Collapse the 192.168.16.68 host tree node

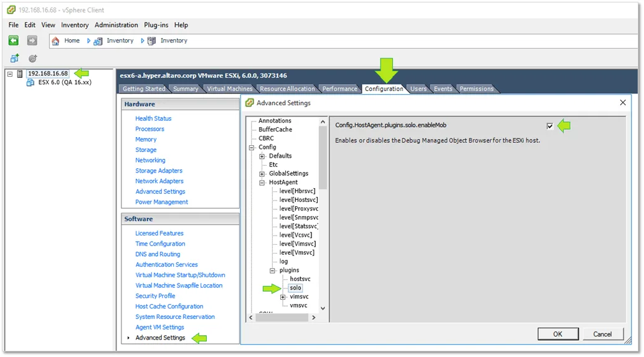pyautogui.click(x=10, y=74)
